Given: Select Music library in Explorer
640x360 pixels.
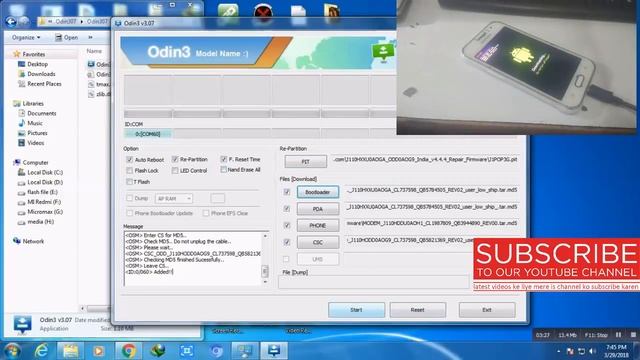Looking at the screenshot, I should tap(35, 123).
